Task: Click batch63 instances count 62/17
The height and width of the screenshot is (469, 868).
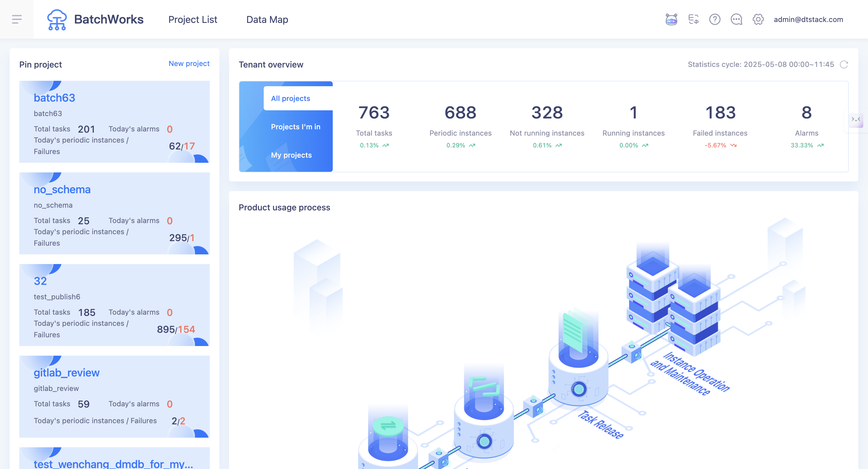Action: tap(182, 146)
